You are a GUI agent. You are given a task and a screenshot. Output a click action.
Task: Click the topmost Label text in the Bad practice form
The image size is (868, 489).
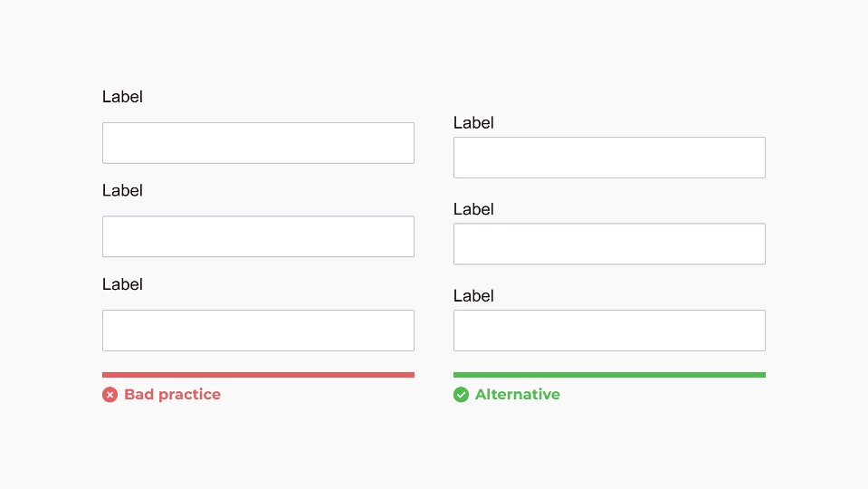coord(122,97)
